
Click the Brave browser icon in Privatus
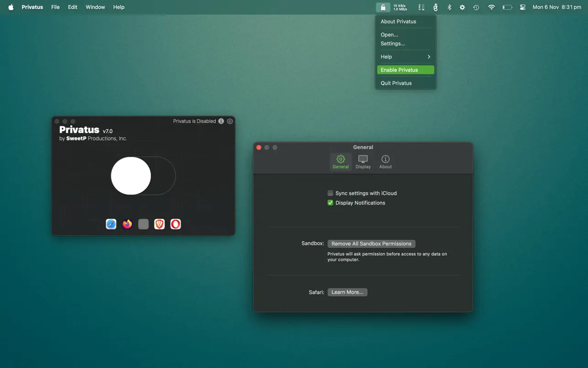click(x=159, y=224)
